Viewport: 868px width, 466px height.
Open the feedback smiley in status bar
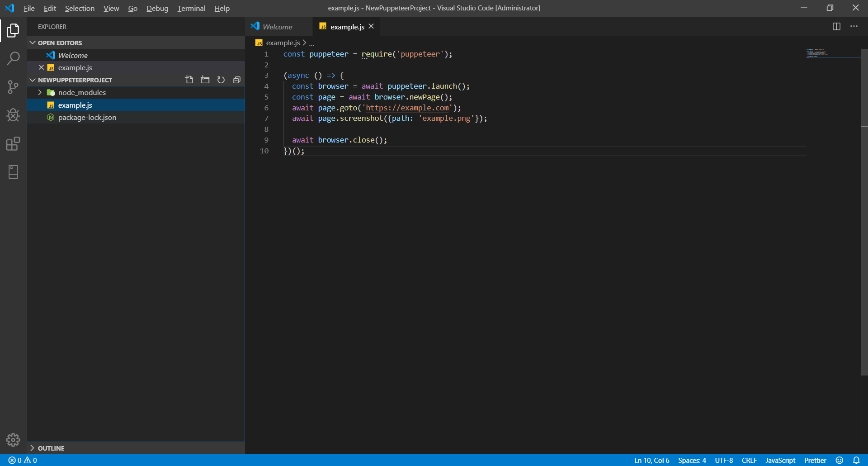pyautogui.click(x=840, y=460)
